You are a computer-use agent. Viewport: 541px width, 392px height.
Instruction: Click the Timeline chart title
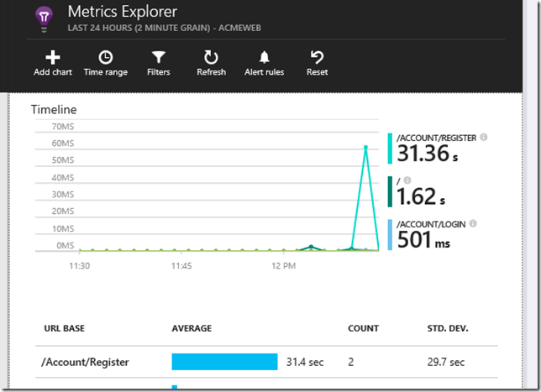click(54, 109)
